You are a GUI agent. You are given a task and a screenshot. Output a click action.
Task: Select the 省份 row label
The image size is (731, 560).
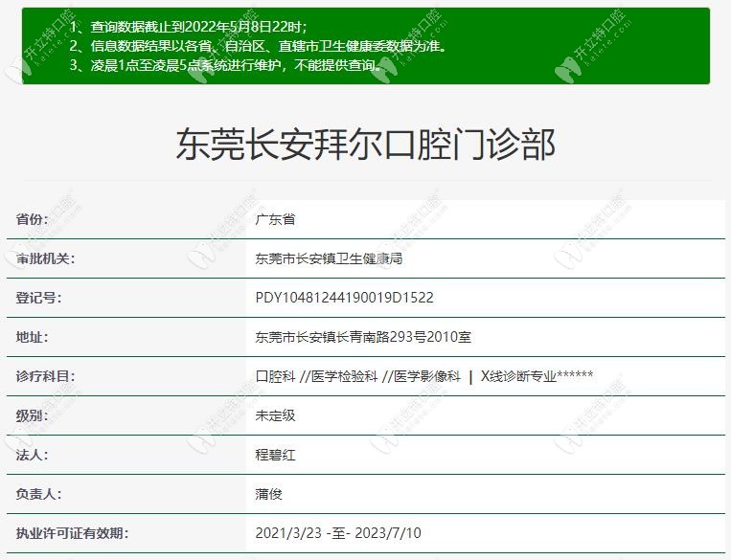(x=32, y=219)
